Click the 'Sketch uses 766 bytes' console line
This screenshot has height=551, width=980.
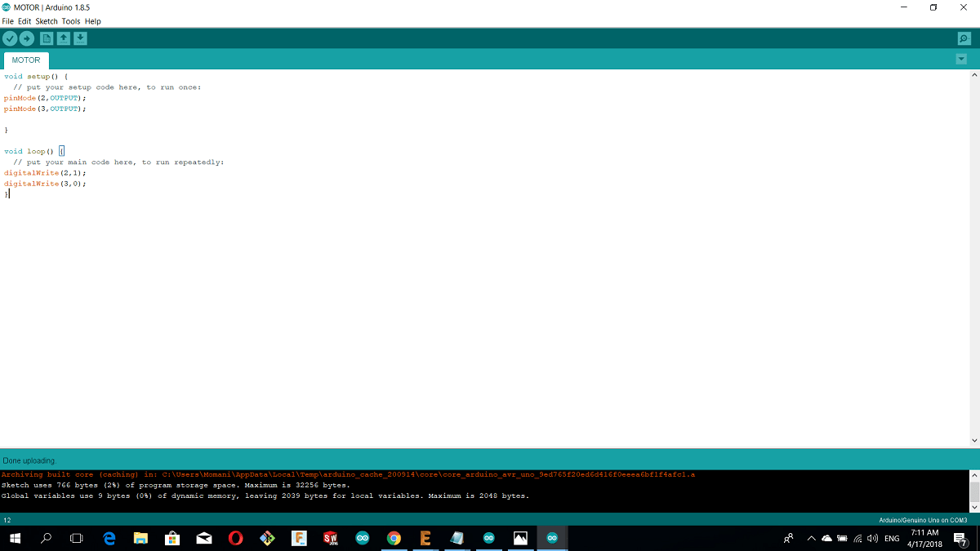[176, 485]
